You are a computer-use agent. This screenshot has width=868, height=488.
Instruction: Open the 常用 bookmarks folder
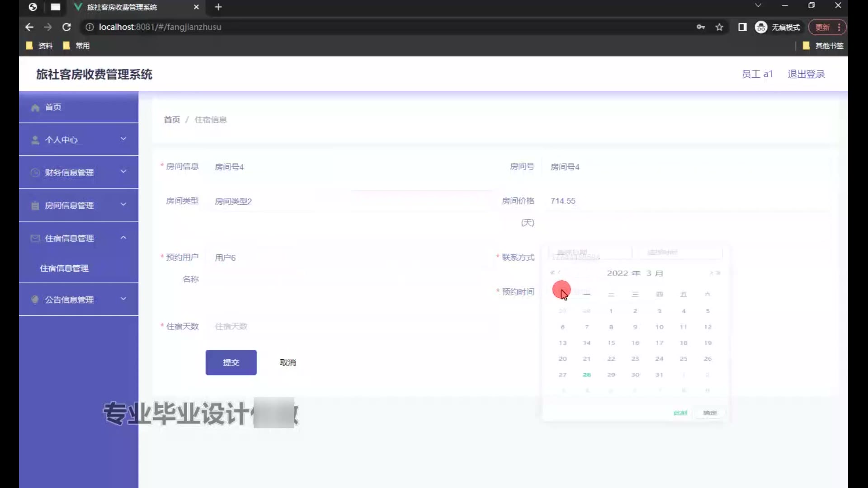click(x=76, y=46)
